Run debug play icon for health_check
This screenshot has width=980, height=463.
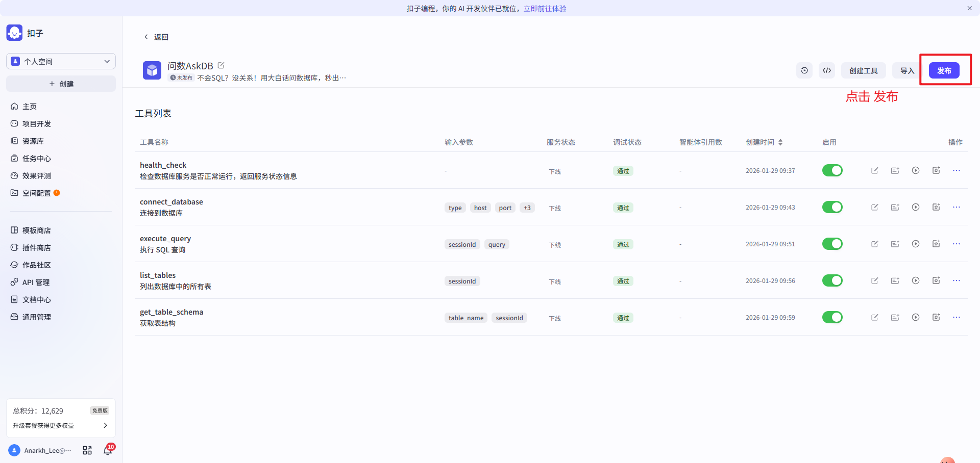click(x=916, y=170)
